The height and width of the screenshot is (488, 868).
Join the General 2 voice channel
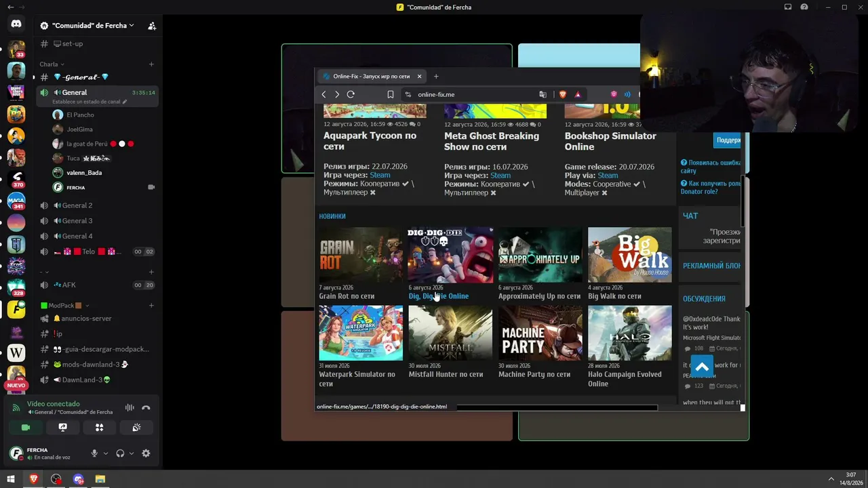tap(97, 205)
